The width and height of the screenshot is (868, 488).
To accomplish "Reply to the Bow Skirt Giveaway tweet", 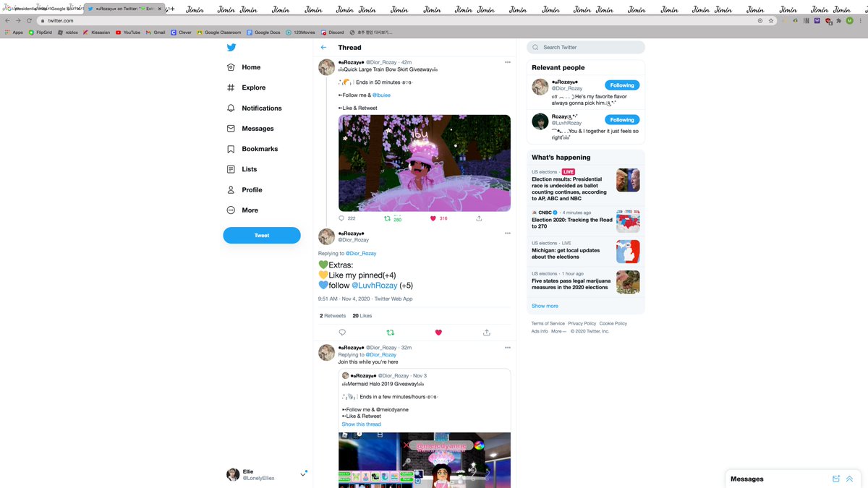I will pyautogui.click(x=342, y=218).
